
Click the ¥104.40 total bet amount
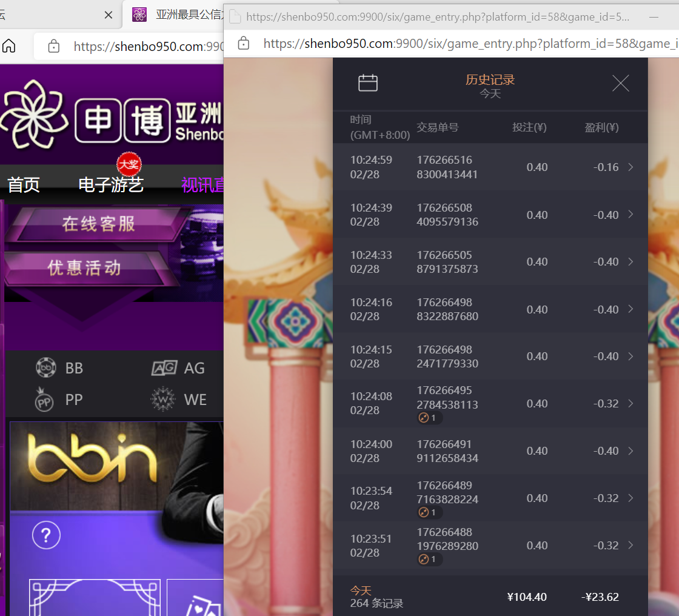pos(527,597)
